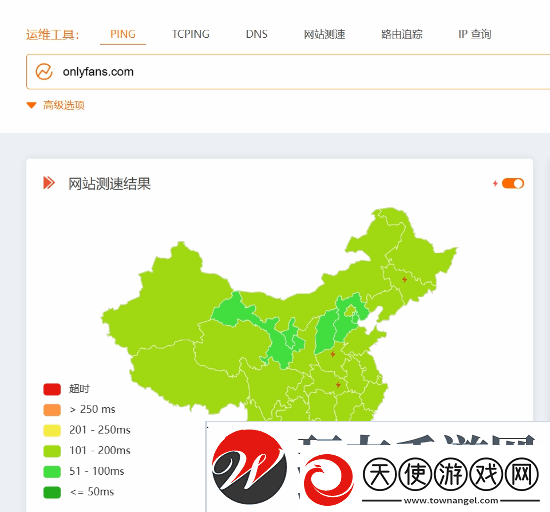Click the green 51 - 100ms legend swatch

click(52, 472)
